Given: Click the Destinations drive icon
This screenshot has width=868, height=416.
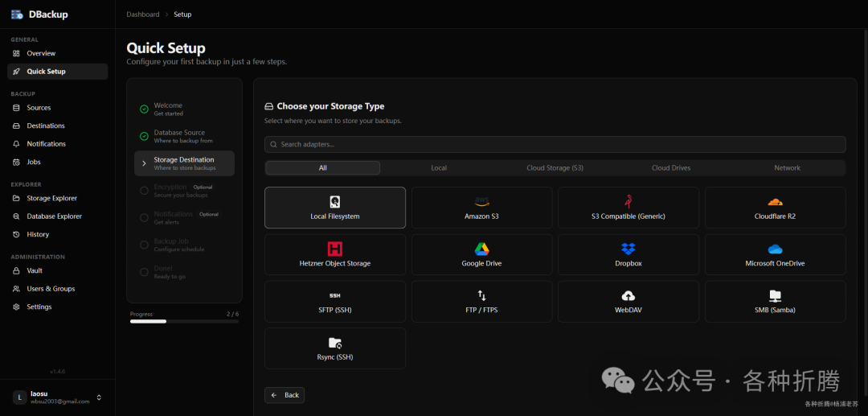Looking at the screenshot, I should 16,126.
